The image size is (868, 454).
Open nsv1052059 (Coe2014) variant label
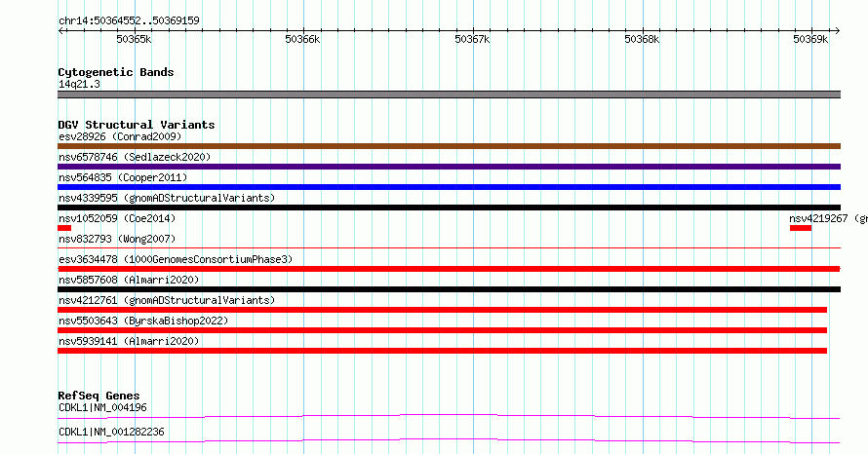(x=117, y=218)
